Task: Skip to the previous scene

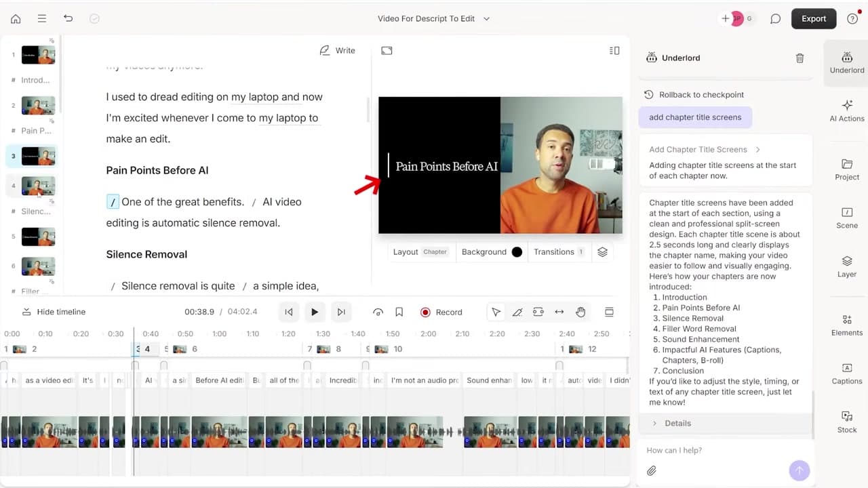Action: coord(289,312)
